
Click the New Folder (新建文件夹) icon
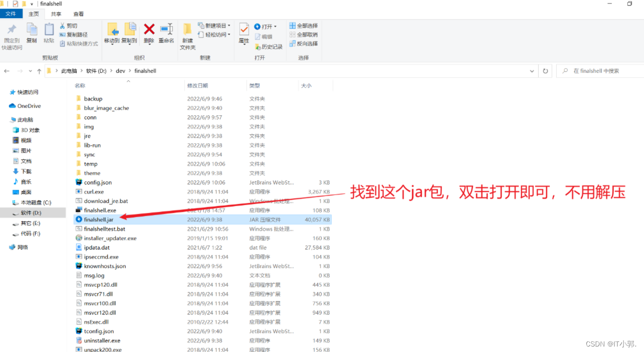click(x=187, y=35)
